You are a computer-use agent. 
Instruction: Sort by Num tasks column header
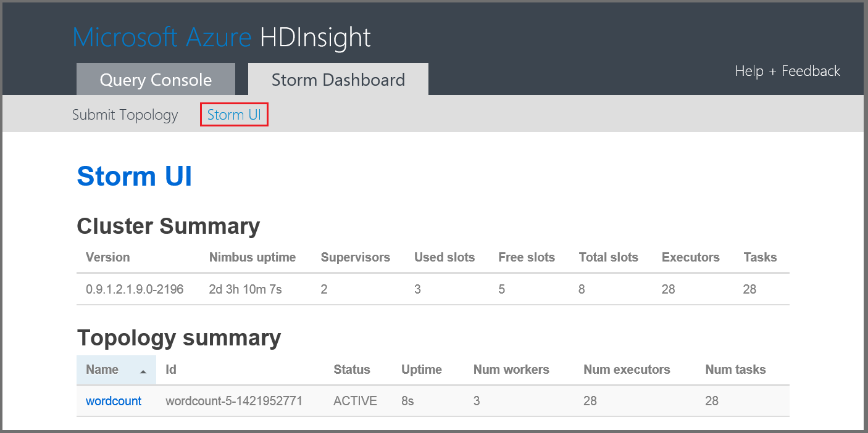[735, 369]
